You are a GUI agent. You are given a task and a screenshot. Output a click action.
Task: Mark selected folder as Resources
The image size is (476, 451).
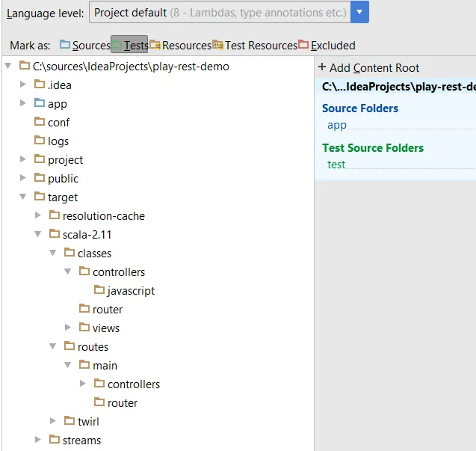pyautogui.click(x=180, y=46)
